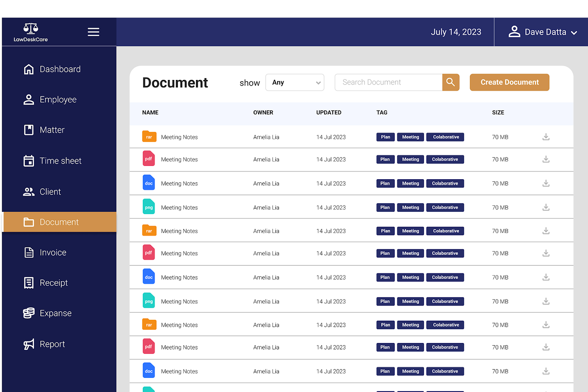The image size is (588, 392).
Task: Click the LawDeskCare scales logo
Action: tap(31, 29)
